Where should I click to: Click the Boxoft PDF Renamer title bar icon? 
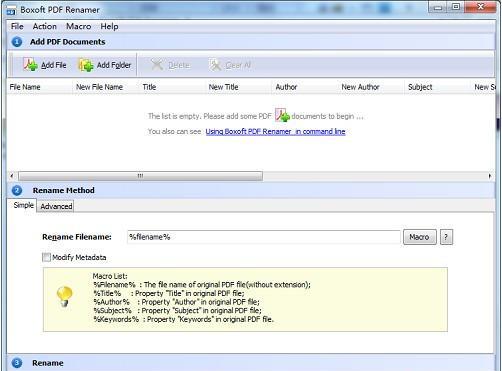11,10
